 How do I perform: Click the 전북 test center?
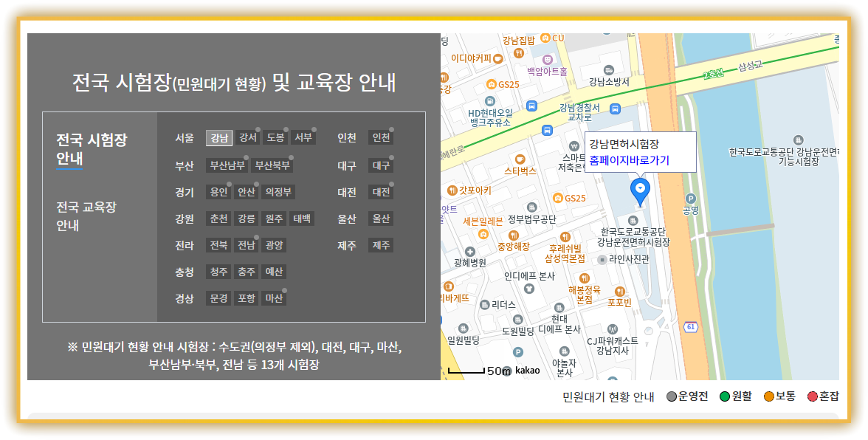click(218, 245)
